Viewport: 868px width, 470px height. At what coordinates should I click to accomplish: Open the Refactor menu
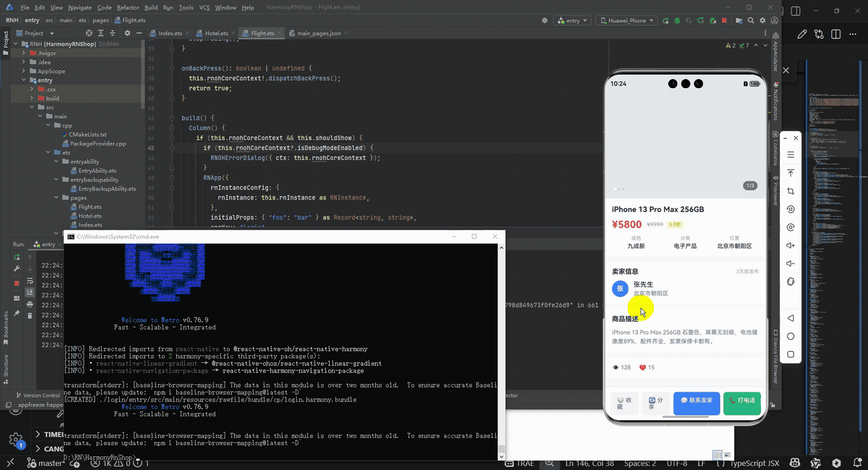click(128, 7)
